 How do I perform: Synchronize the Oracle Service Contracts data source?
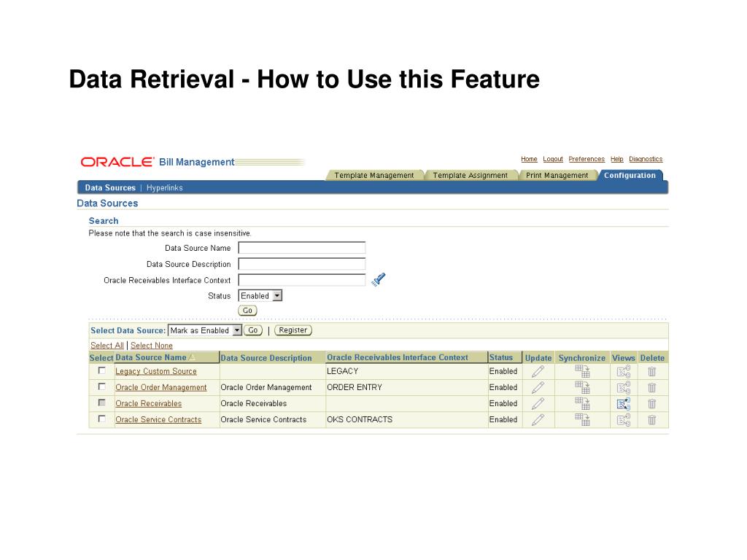582,420
